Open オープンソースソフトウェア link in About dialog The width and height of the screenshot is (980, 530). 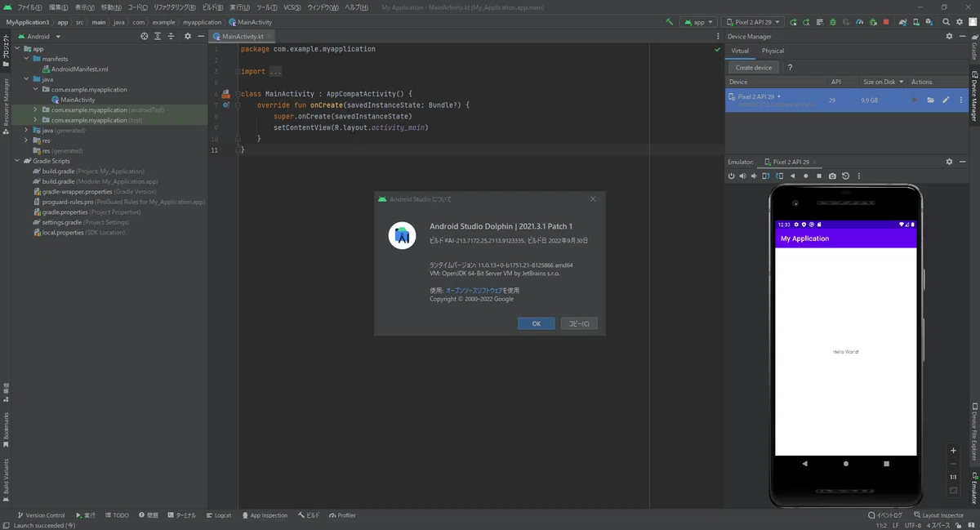click(474, 290)
